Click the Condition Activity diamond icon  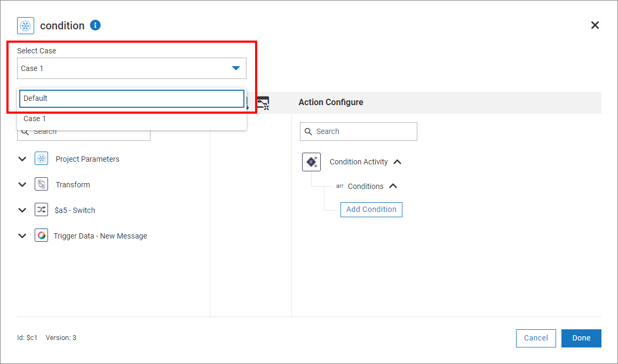[x=312, y=162]
